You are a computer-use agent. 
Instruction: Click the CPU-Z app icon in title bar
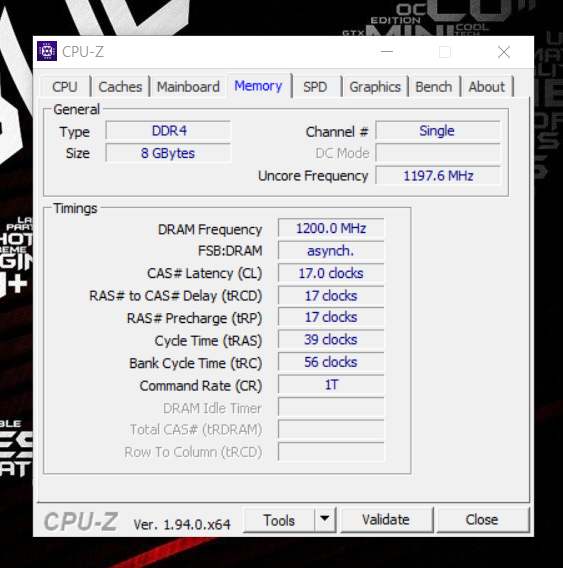(47, 51)
